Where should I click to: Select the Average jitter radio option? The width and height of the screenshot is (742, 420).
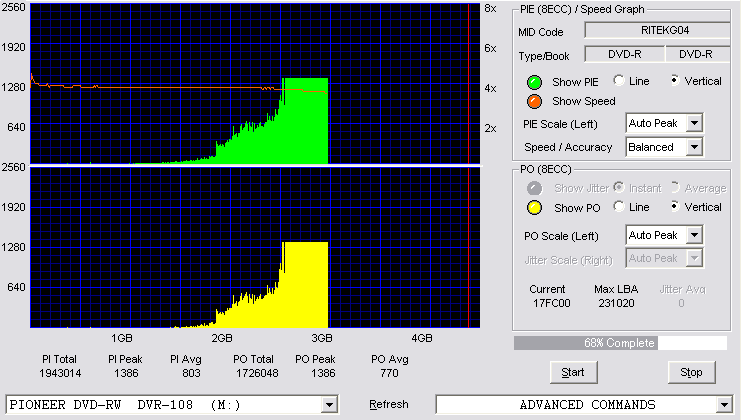[x=675, y=187]
